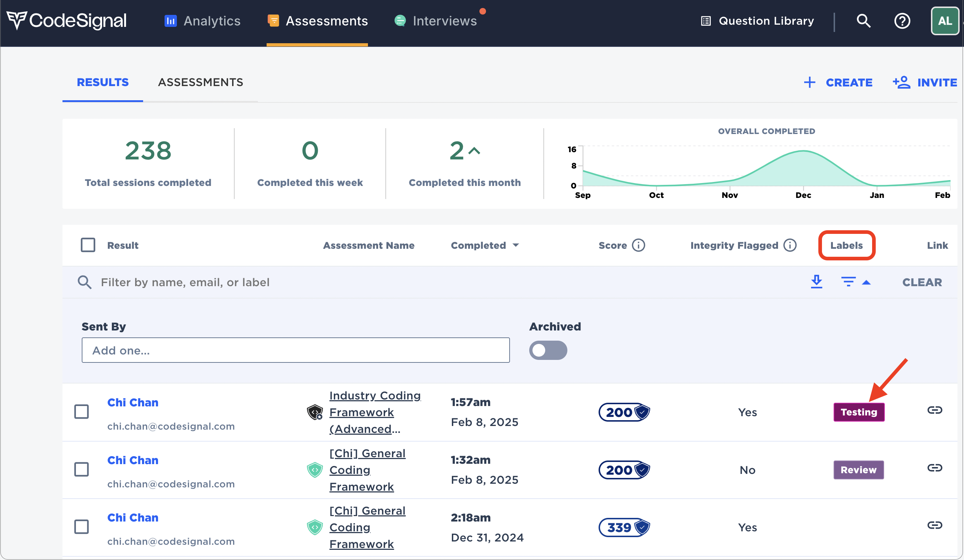Switch to the ASSESSMENTS tab
The image size is (964, 560).
(x=201, y=82)
